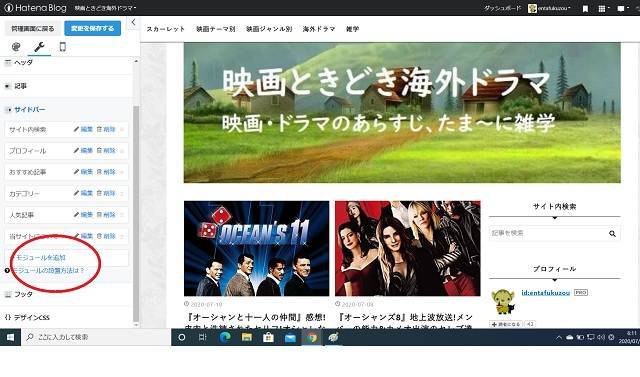Switch to smartphone design tab
The image size is (640, 377).
tap(62, 47)
